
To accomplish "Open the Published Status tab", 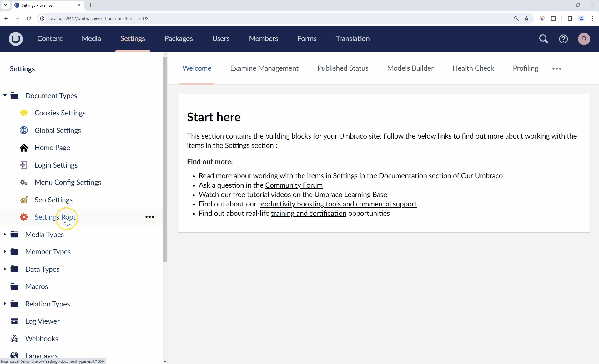I will pos(343,68).
